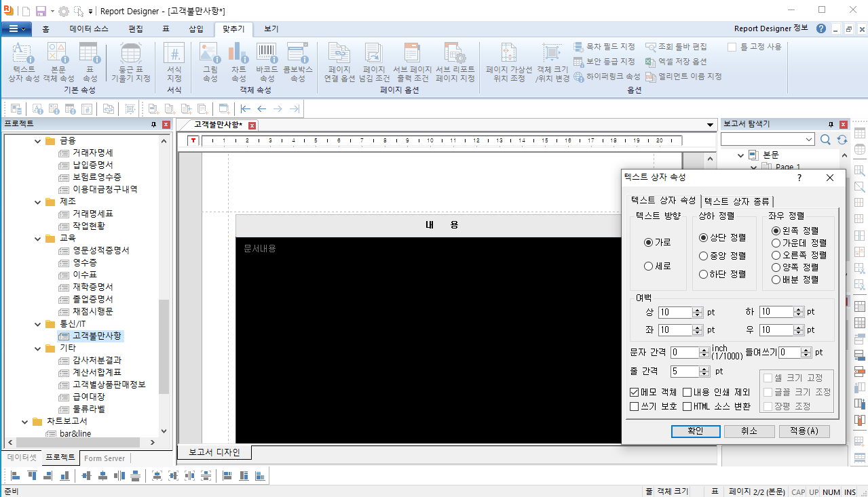
Task: Click the help icon next to Report Designer 정보
Action: click(821, 28)
